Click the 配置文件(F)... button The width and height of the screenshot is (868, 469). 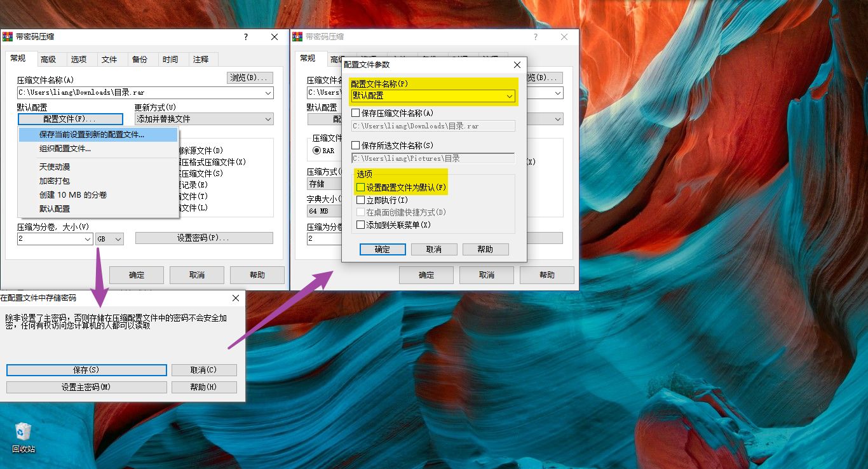(70, 119)
